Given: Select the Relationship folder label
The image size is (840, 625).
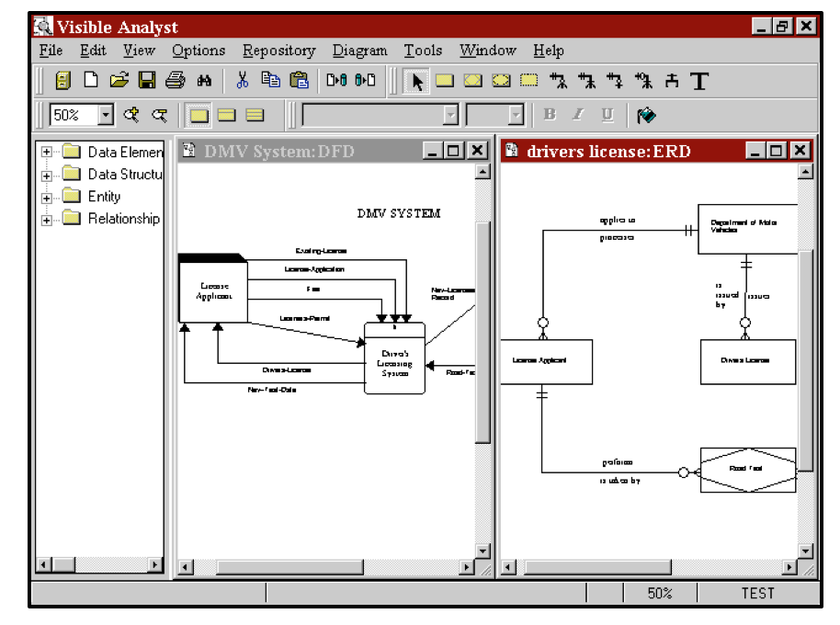Looking at the screenshot, I should 123,219.
